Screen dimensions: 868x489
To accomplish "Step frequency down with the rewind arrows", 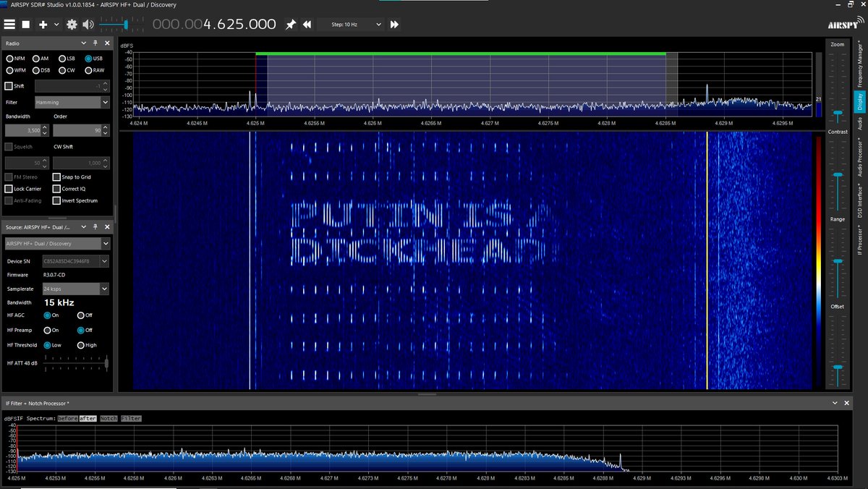I will click(x=306, y=24).
